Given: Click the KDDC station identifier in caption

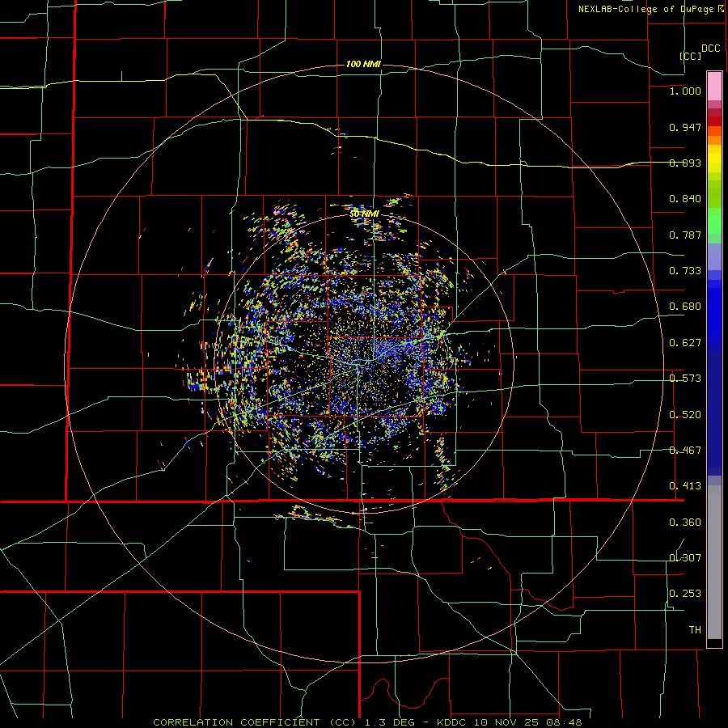Looking at the screenshot, I should [x=453, y=722].
